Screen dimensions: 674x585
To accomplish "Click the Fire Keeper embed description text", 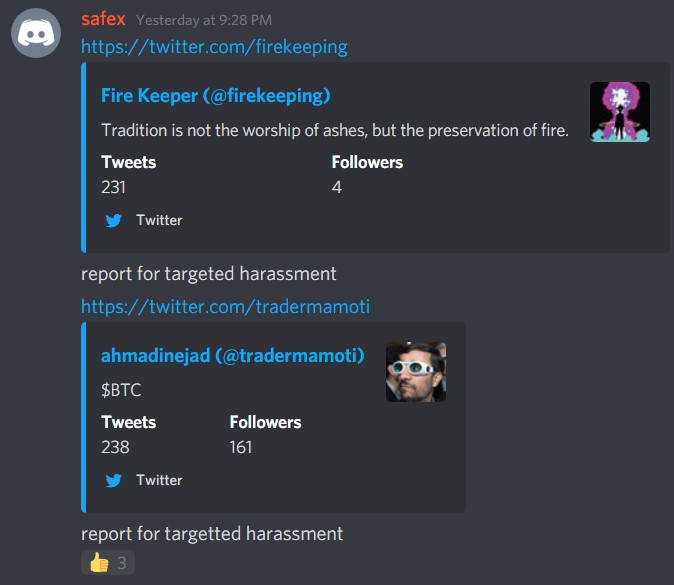I will [335, 130].
